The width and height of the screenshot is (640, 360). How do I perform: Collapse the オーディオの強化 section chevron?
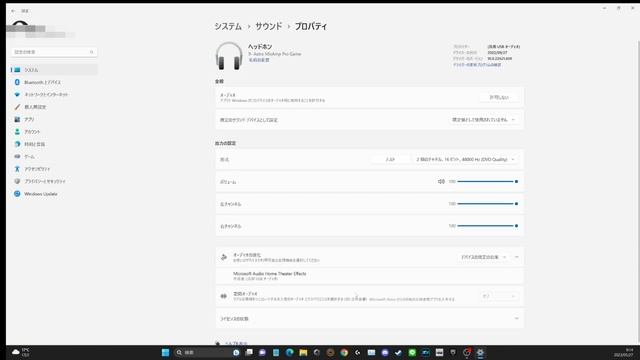click(517, 257)
